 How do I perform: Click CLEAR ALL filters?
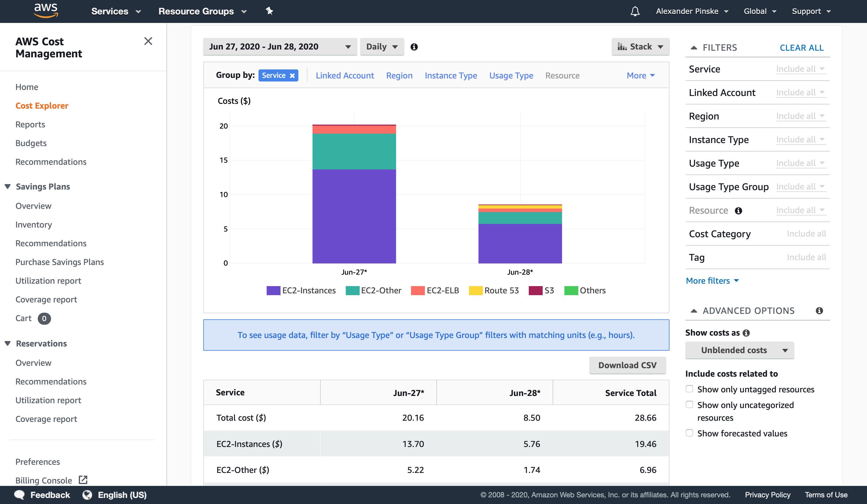(x=801, y=48)
